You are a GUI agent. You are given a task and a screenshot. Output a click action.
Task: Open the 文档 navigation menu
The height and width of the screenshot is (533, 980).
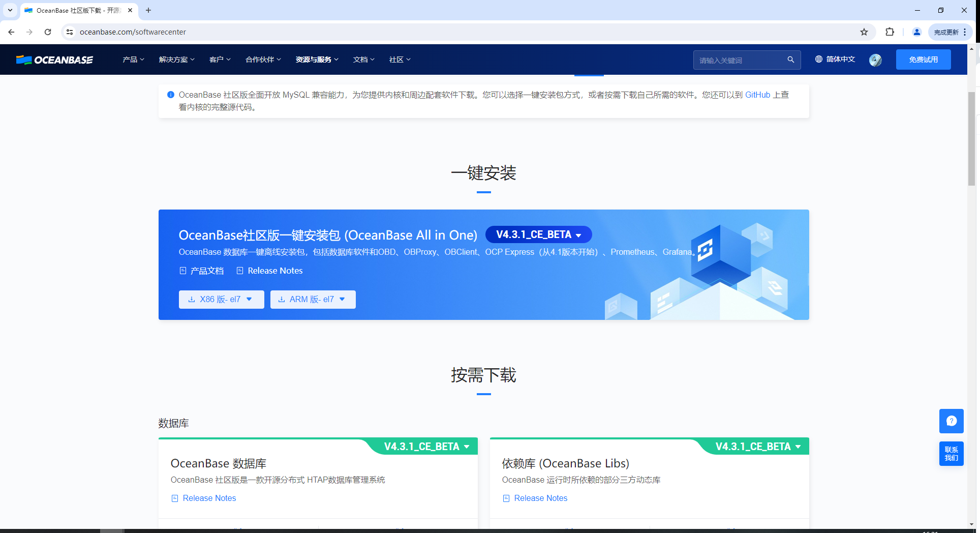[x=363, y=60]
